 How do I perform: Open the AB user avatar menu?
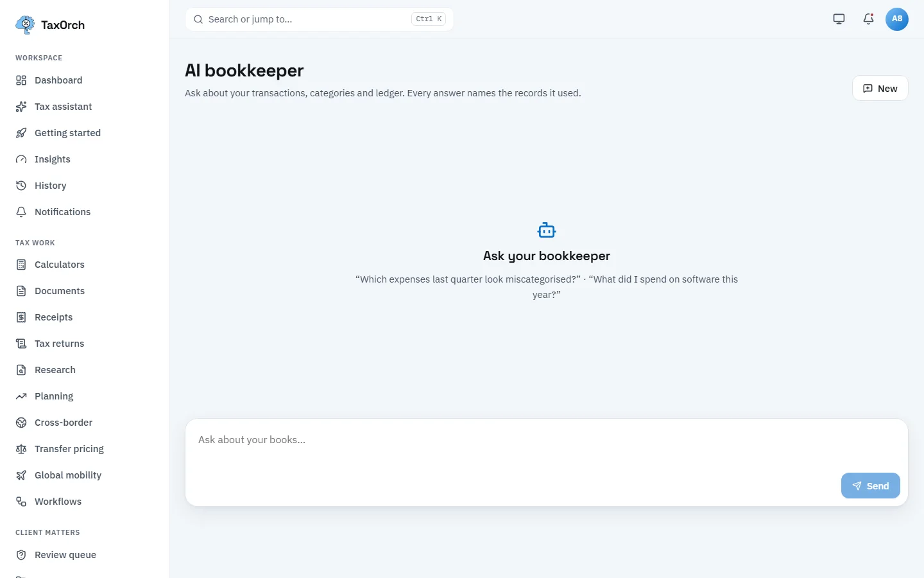click(x=897, y=19)
